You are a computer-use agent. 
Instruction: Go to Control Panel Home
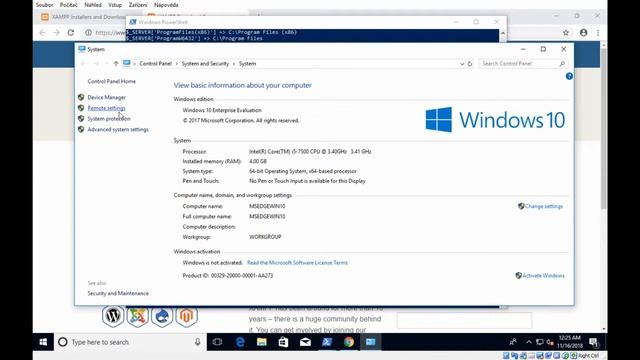(111, 81)
